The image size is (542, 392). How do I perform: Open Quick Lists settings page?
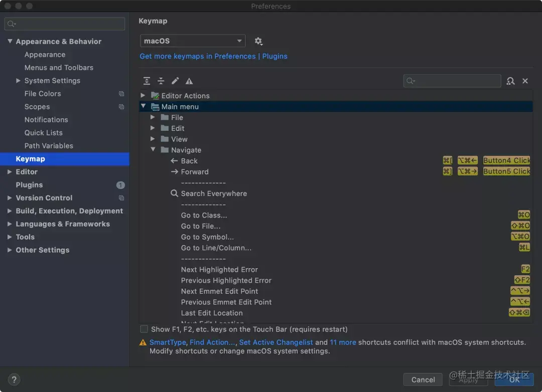click(x=44, y=133)
